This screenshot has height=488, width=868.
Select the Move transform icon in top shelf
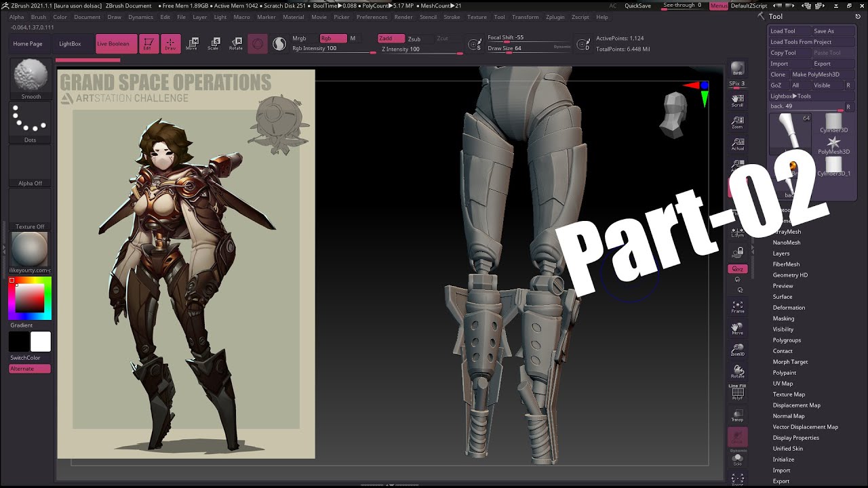coord(192,44)
